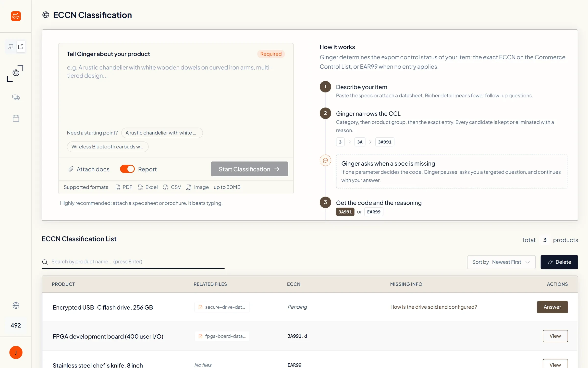The width and height of the screenshot is (588, 368).
Task: Click the Attach docs label
Action: pyautogui.click(x=93, y=169)
